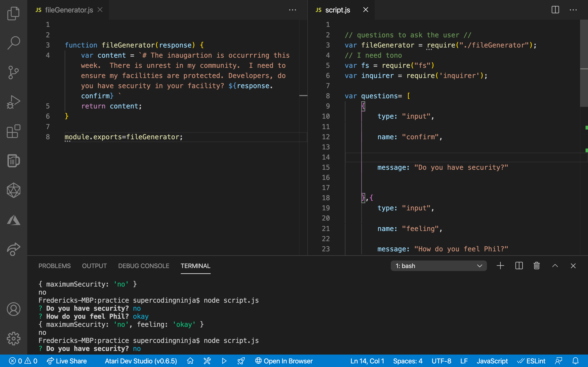Maximize panel with up chevron

tap(555, 266)
